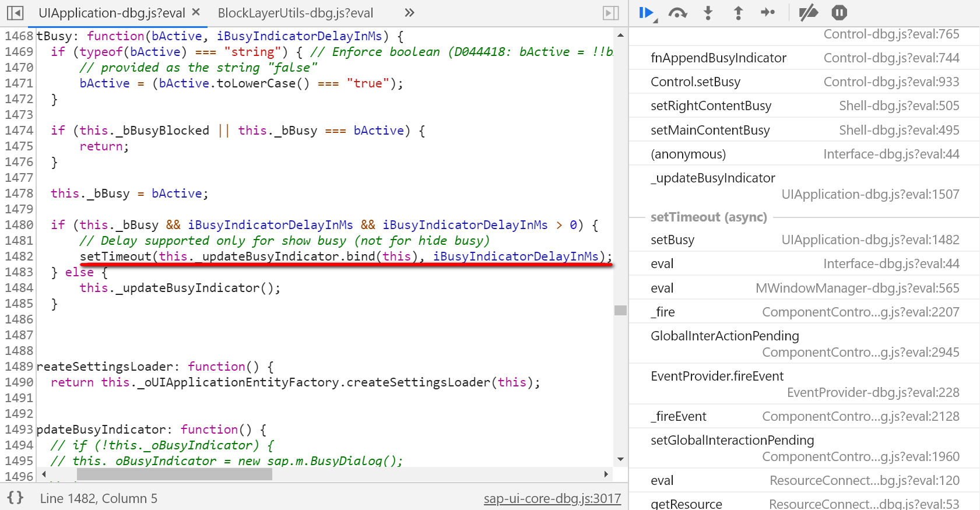Viewport: 980px width, 510px height.
Task: Set breakpoint on line number 1482
Action: [x=19, y=256]
